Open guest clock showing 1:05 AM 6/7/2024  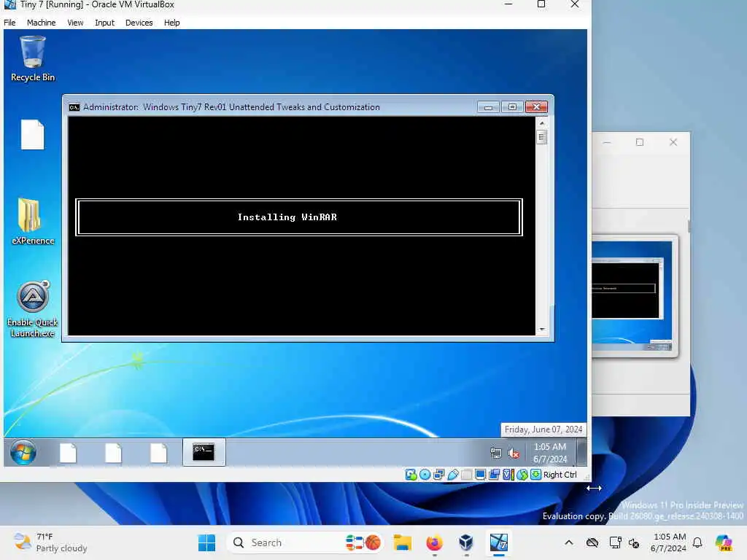click(550, 453)
